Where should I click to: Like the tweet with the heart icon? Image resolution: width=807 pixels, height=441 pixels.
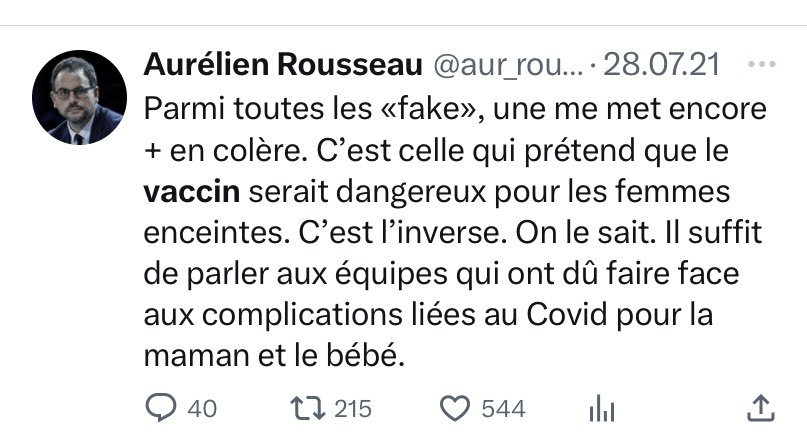[x=456, y=407]
